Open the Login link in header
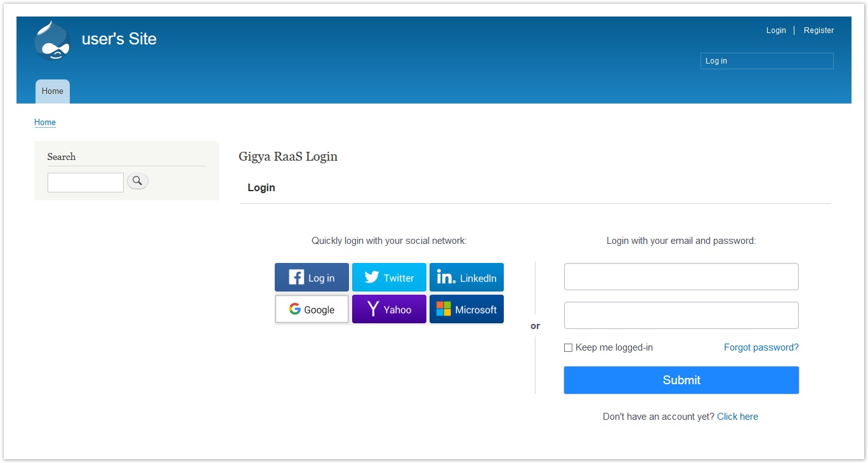The height and width of the screenshot is (463, 868). coord(776,30)
